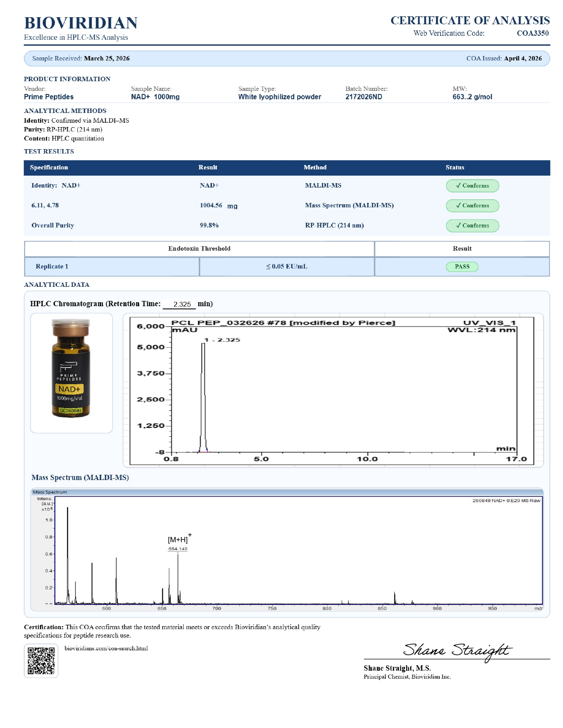This screenshot has width=563, height=728.
Task: Click Principal Chemist, Bioviridian Inc. line
Action: (x=407, y=677)
